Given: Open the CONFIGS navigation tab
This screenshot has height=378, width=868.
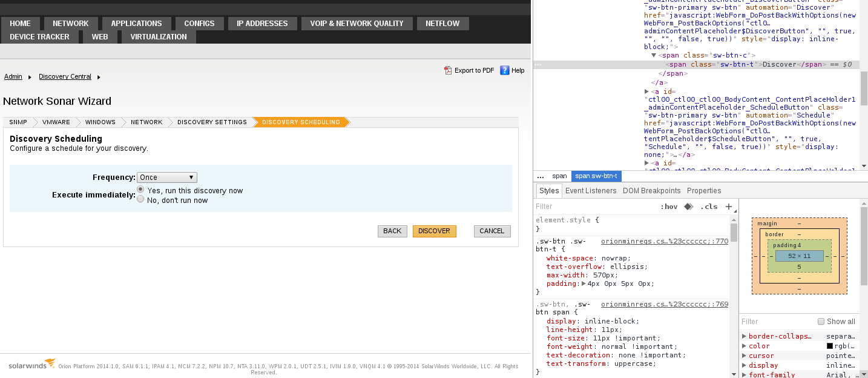Looking at the screenshot, I should pos(199,24).
